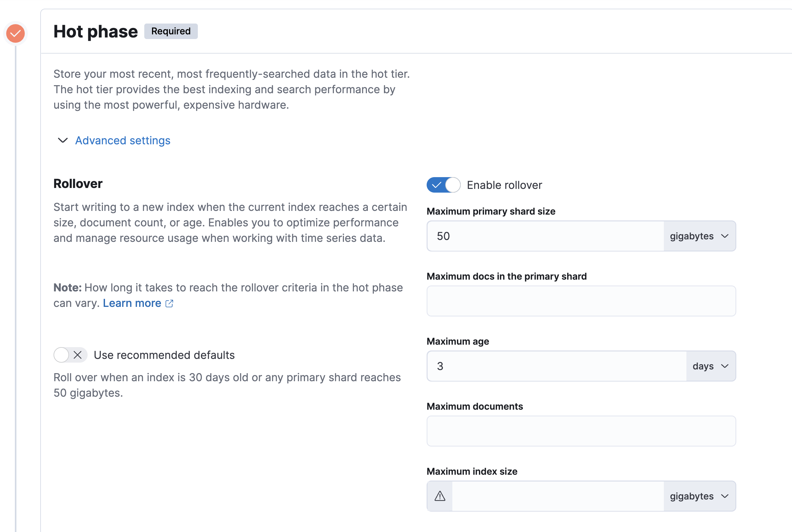
Task: Open the Maximum age days unit dropdown
Action: pos(710,366)
